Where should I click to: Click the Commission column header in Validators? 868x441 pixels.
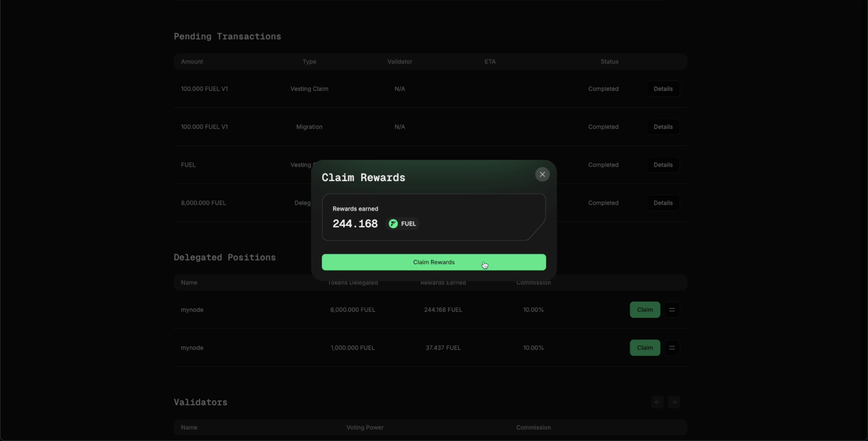tap(533, 427)
